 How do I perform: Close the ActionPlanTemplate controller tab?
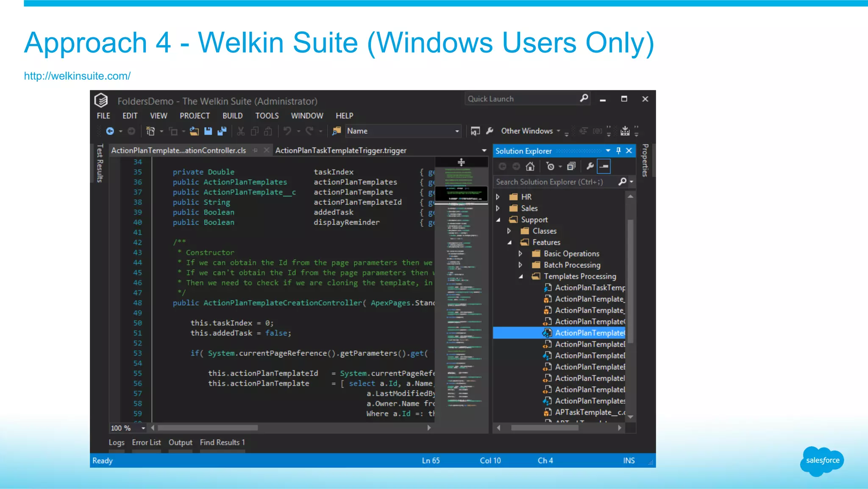pos(266,151)
